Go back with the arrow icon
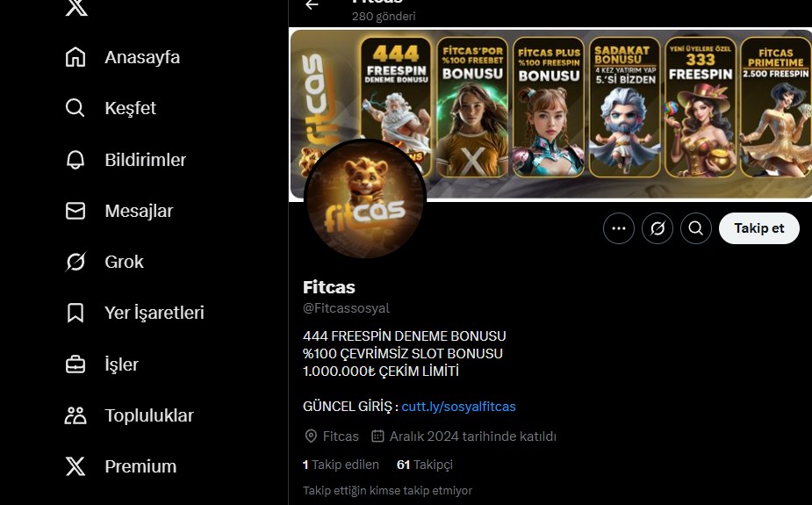 click(x=312, y=4)
